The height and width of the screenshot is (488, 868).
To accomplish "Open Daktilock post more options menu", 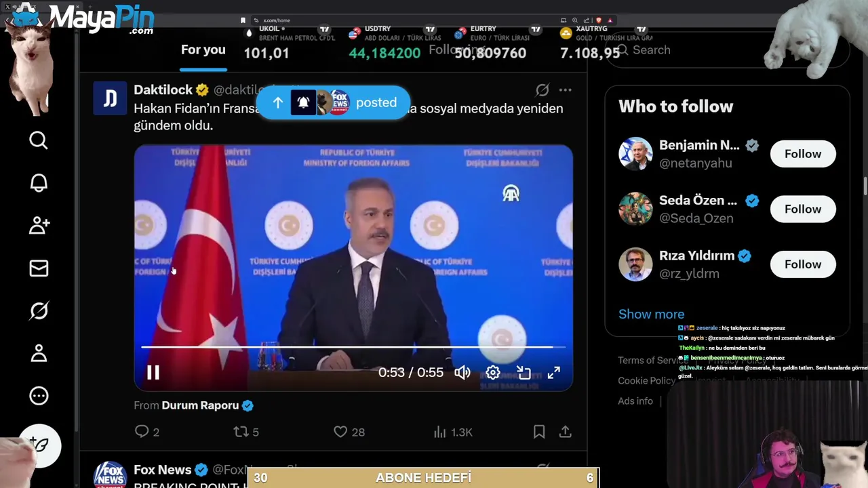I will (565, 90).
